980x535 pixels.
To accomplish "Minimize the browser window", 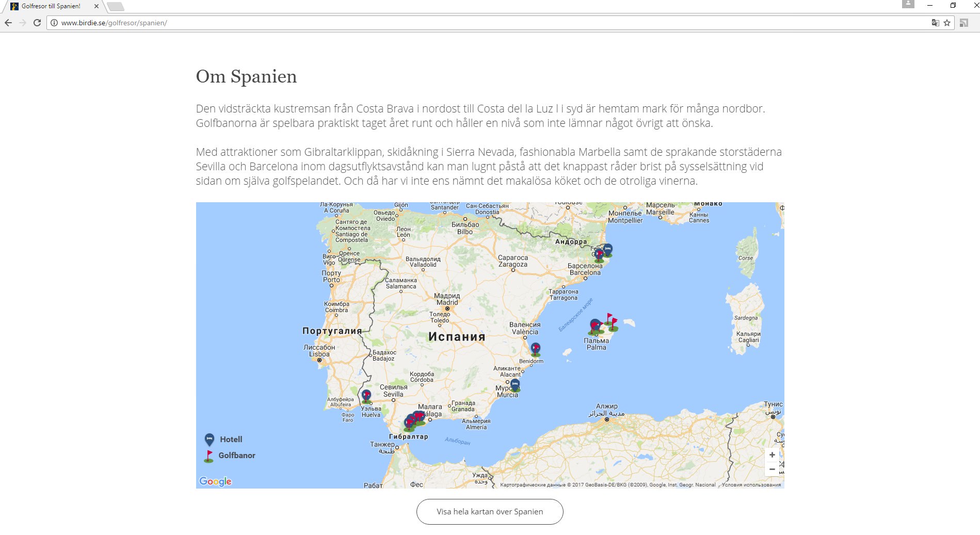I will pyautogui.click(x=930, y=5).
